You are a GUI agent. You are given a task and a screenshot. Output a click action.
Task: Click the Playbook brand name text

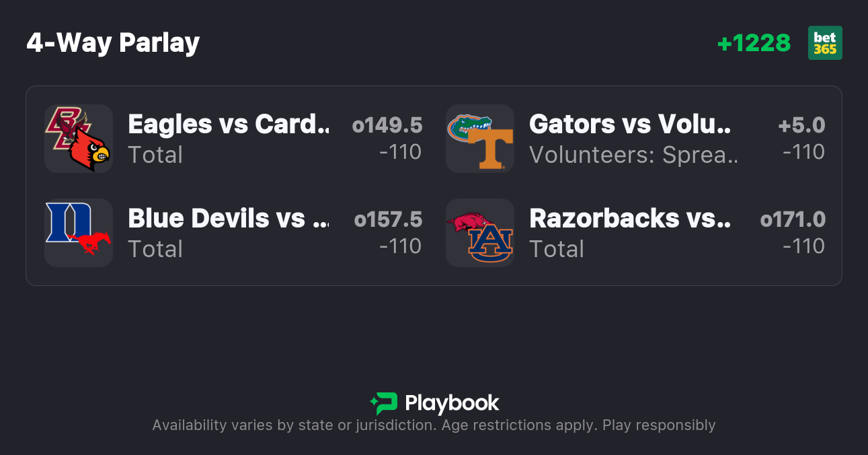coord(452,403)
